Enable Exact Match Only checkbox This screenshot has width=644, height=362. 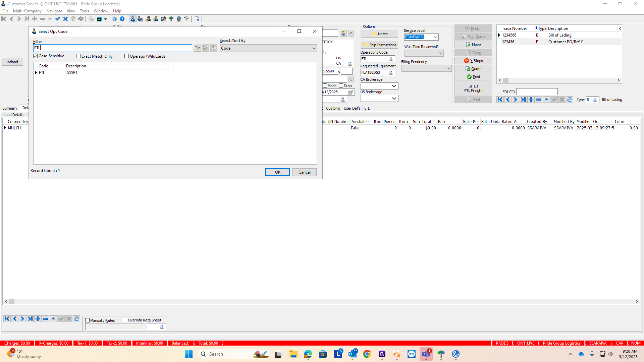[x=78, y=56]
